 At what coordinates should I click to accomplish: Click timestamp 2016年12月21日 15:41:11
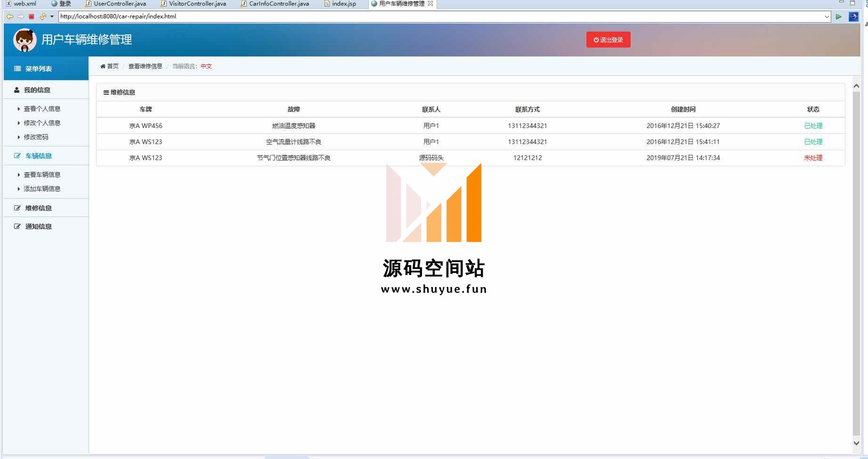click(x=683, y=142)
